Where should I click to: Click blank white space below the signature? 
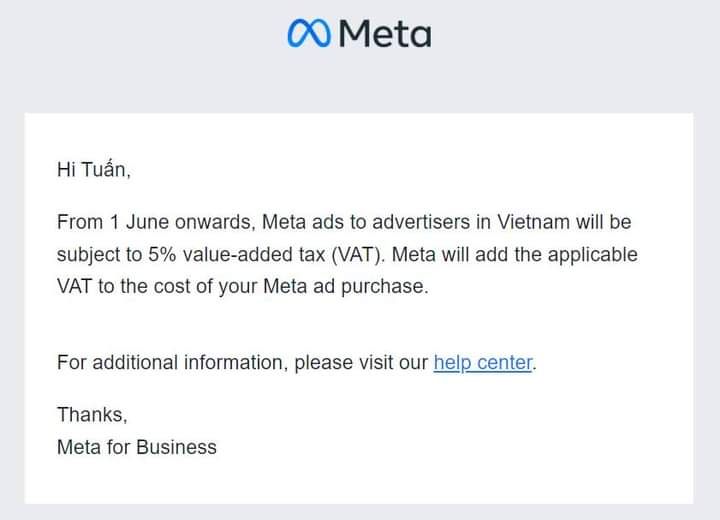coord(400,480)
